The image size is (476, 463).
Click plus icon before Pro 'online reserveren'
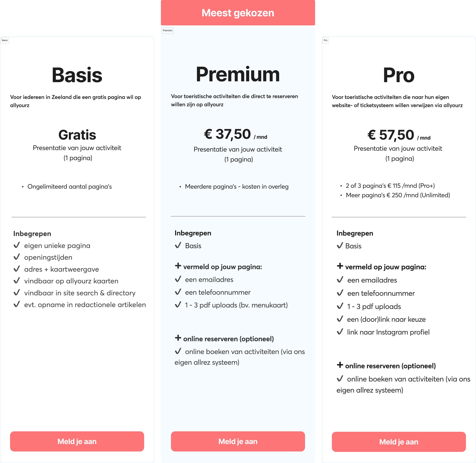[340, 365]
